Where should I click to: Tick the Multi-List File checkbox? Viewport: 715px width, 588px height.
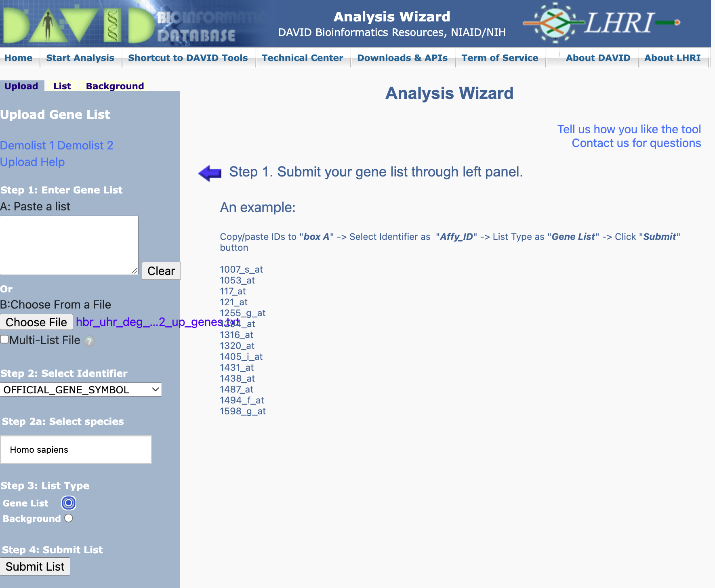click(x=4, y=339)
